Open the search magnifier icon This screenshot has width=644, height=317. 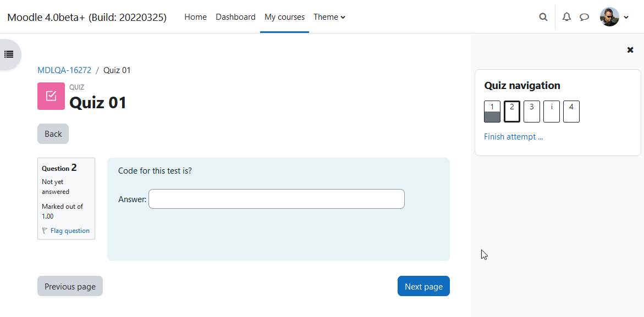543,17
